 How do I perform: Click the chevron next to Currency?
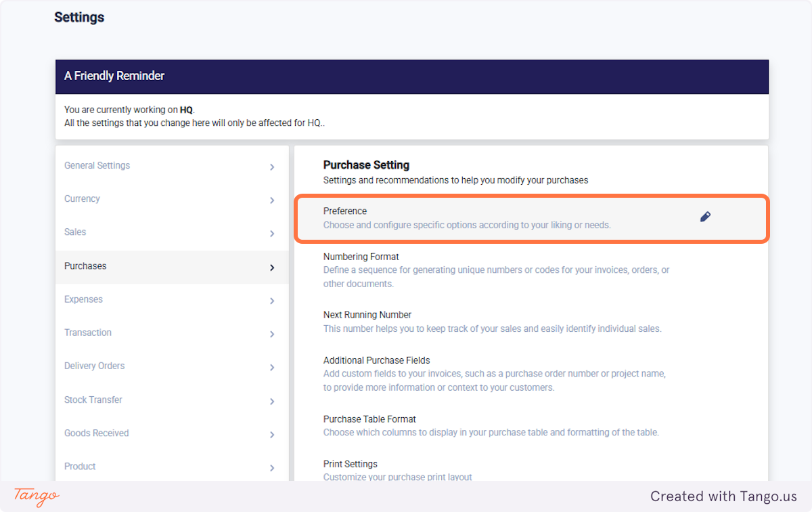272,200
